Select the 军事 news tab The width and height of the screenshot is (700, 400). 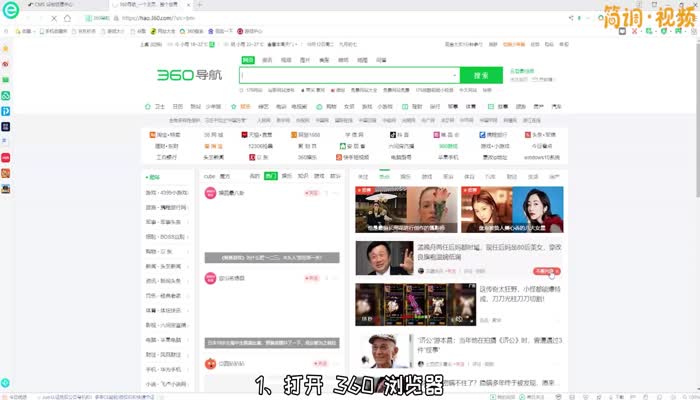[x=448, y=177]
